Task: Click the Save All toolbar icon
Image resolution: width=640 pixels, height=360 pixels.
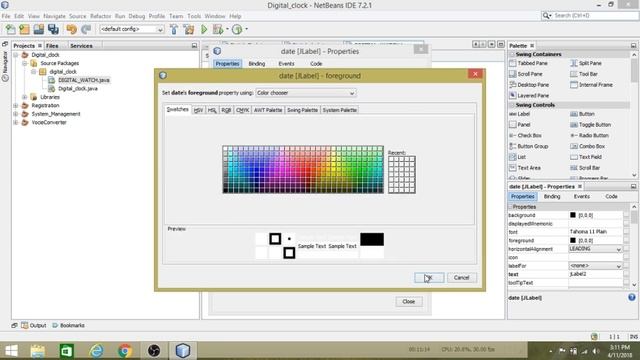Action: (x=53, y=29)
